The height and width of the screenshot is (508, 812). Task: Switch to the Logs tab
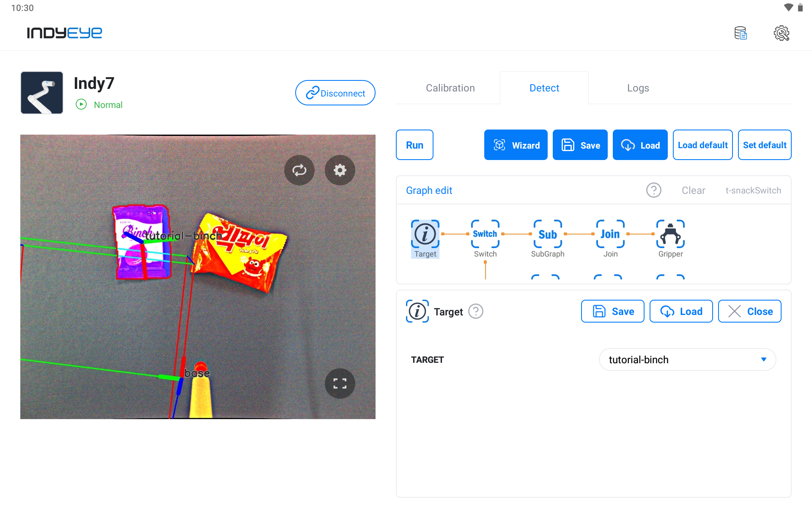[x=638, y=88]
